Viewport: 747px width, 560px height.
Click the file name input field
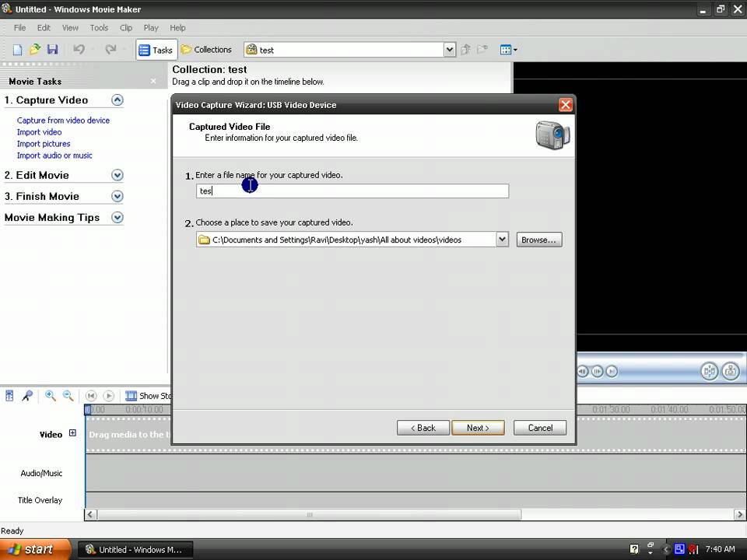[x=352, y=191]
